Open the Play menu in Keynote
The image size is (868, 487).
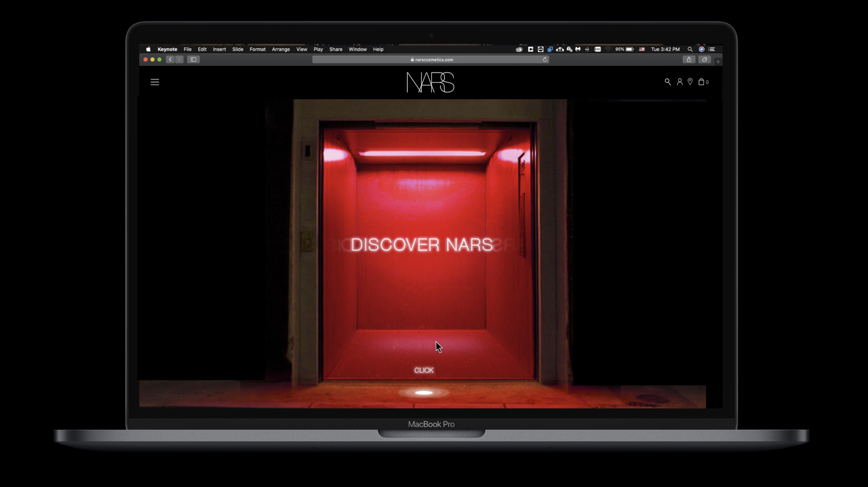pyautogui.click(x=318, y=49)
